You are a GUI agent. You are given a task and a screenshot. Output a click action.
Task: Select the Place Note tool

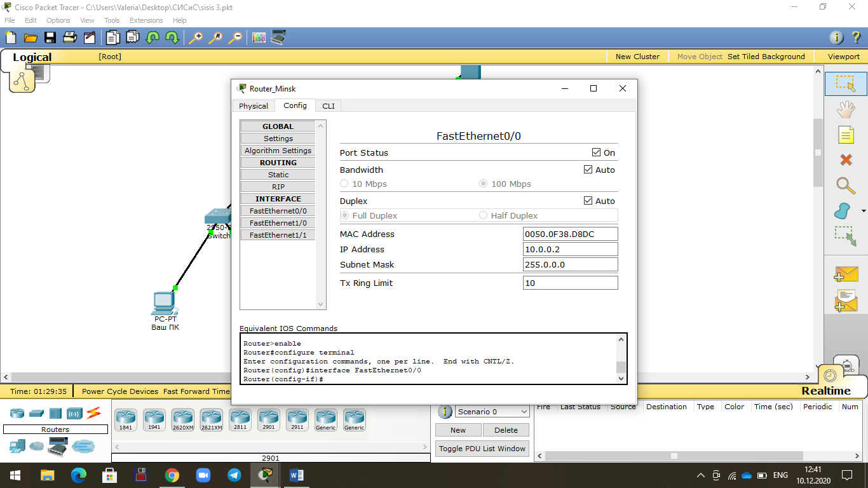pos(846,135)
